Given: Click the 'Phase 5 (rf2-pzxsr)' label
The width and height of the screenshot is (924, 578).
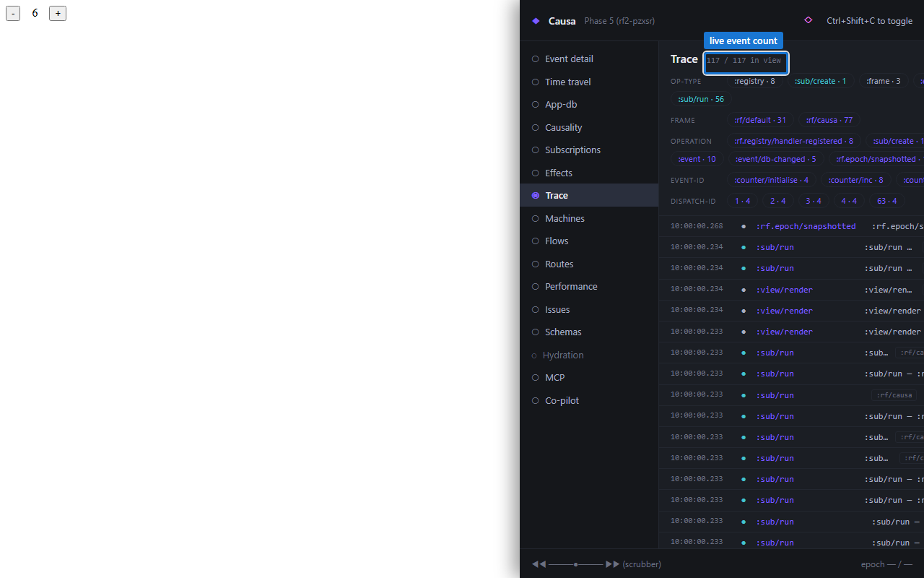Looking at the screenshot, I should pyautogui.click(x=619, y=21).
